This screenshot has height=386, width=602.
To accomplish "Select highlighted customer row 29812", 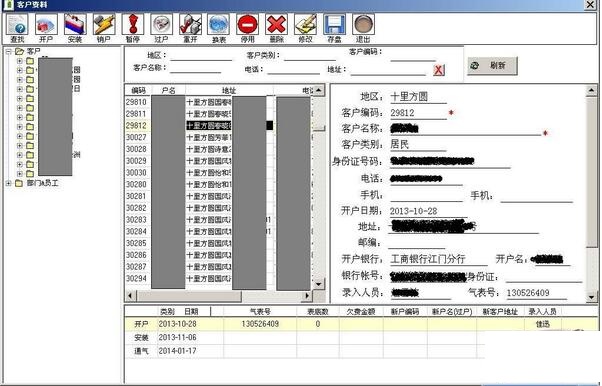I will pyautogui.click(x=218, y=126).
